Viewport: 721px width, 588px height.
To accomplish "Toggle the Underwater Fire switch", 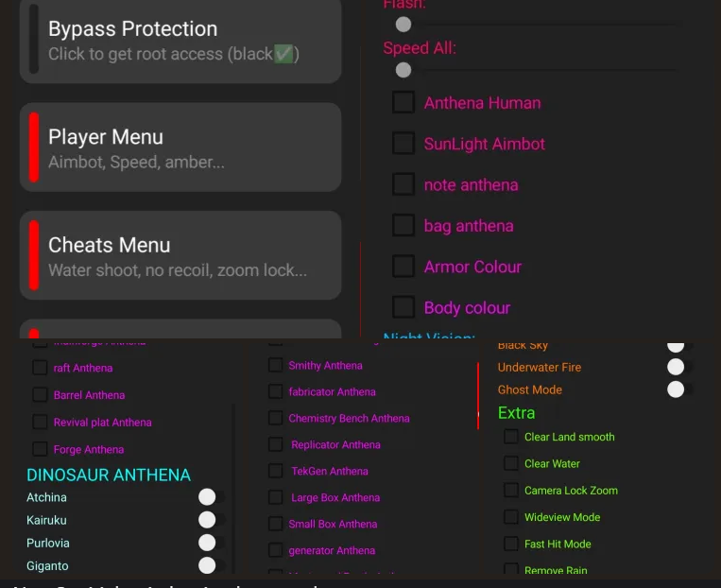I will pos(676,367).
